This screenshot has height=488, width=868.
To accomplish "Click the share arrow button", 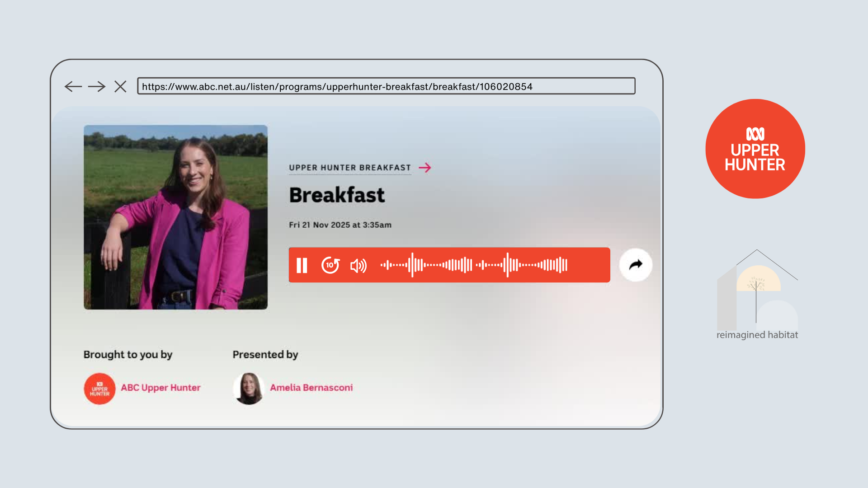I will point(636,265).
